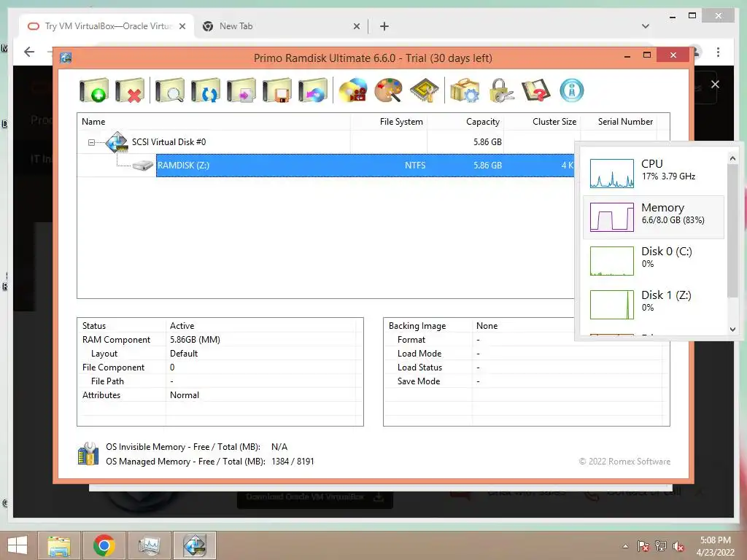Click the memory tools icon at bottom left

(88, 454)
